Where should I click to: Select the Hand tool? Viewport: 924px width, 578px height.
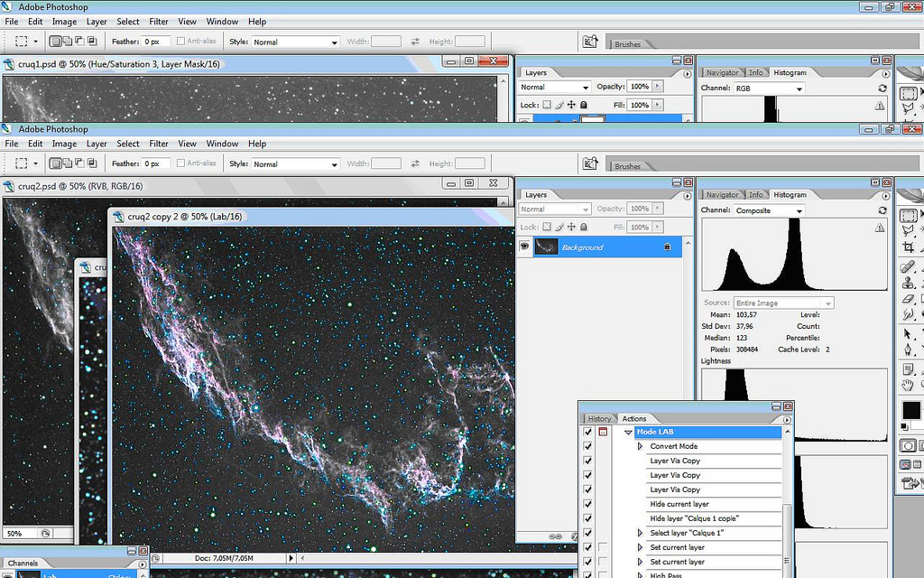(909, 385)
